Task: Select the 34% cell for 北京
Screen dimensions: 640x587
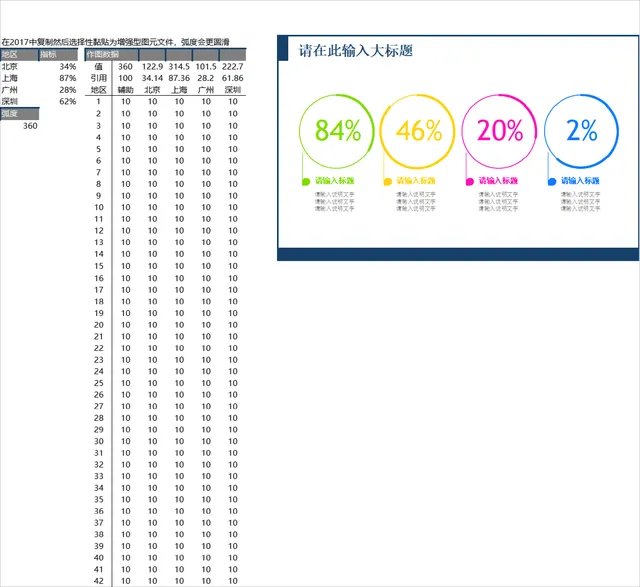Action: tap(58, 67)
